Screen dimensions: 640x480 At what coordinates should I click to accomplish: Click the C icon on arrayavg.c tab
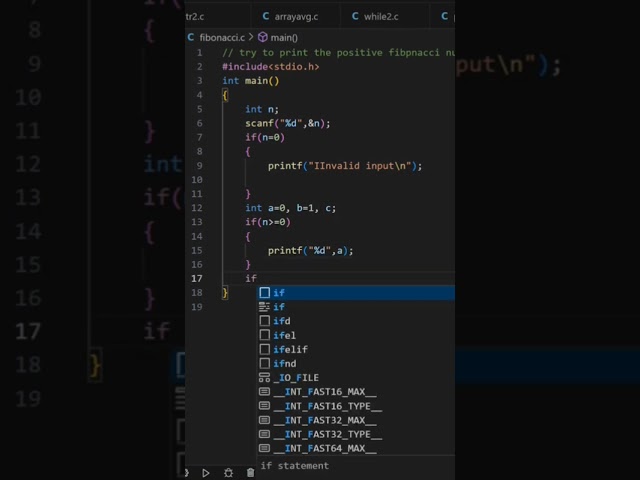point(266,16)
